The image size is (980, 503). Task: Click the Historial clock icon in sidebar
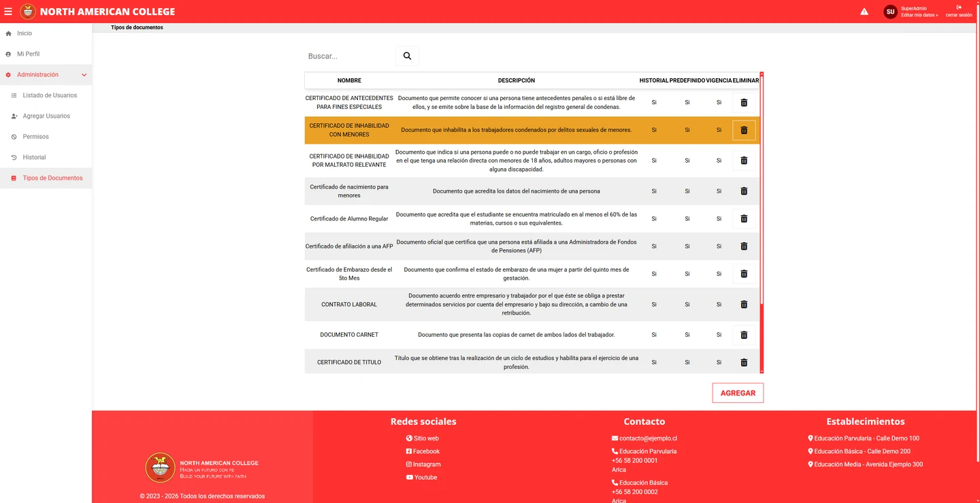point(14,157)
